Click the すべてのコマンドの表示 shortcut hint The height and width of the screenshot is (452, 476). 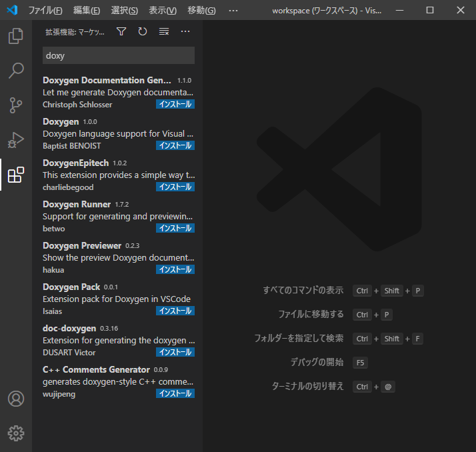coord(303,290)
